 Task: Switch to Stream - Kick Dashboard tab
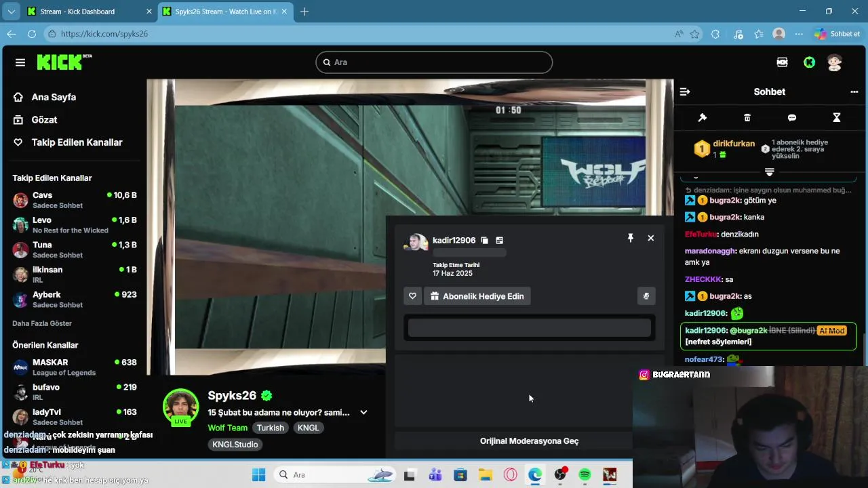[x=89, y=12]
